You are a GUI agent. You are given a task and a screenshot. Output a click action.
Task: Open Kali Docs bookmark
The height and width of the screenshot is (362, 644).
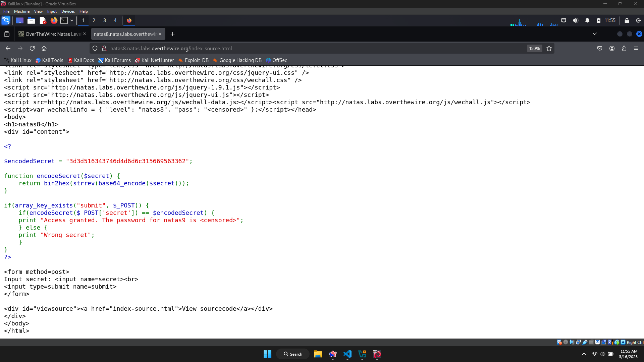[x=81, y=60]
